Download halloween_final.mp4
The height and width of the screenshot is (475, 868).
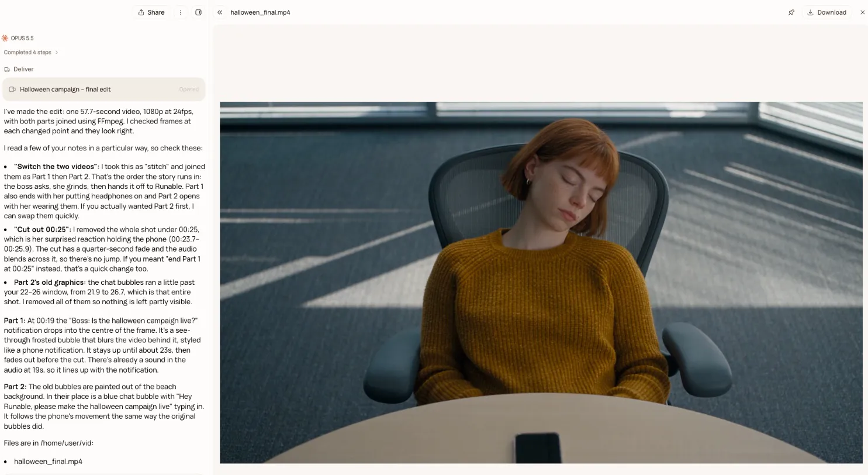pos(826,12)
